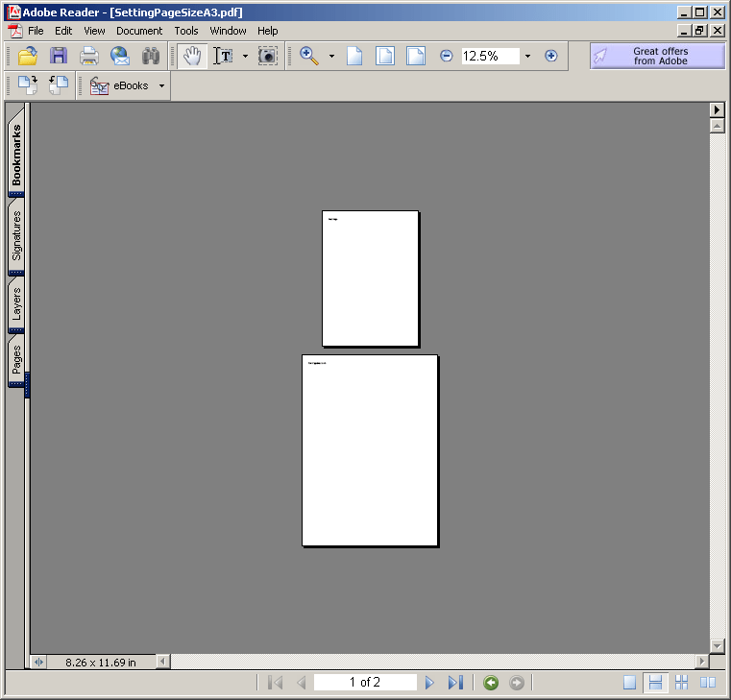The image size is (731, 700).
Task: Click vertical scrollbar up arrow
Action: tap(717, 126)
